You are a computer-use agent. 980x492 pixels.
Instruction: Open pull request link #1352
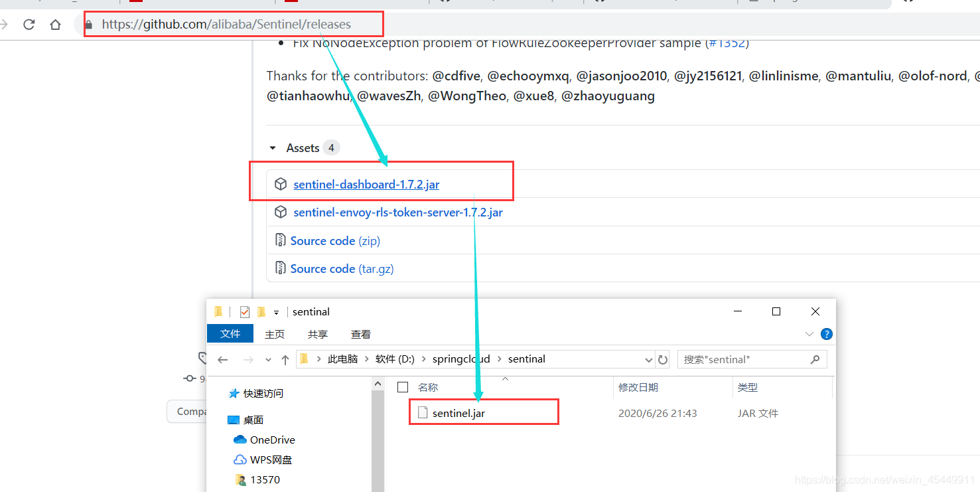tap(726, 42)
